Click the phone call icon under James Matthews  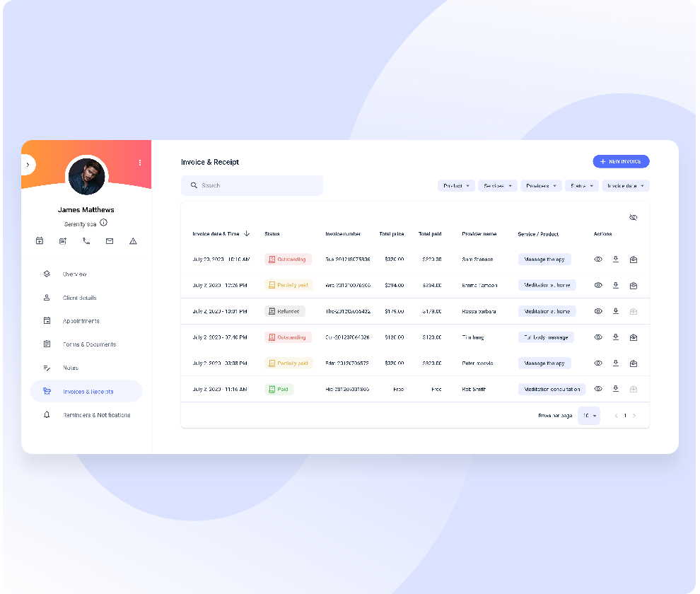click(86, 241)
